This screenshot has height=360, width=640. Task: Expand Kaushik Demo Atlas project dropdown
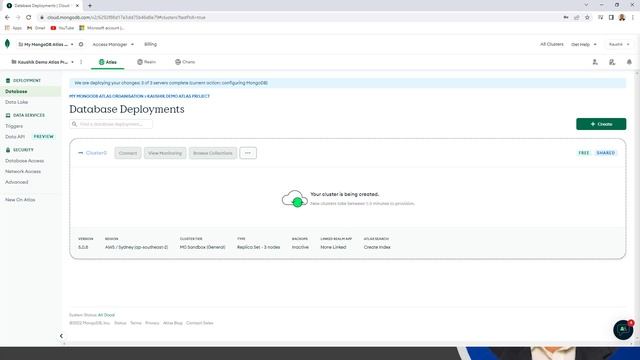click(x=42, y=62)
